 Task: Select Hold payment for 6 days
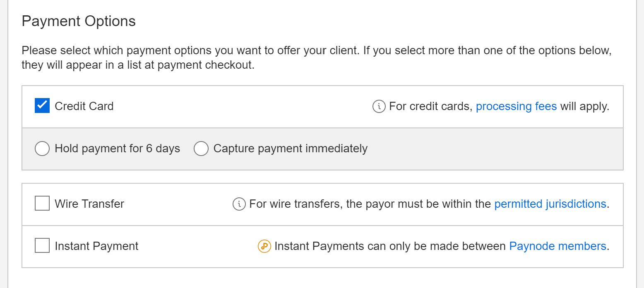coord(42,149)
